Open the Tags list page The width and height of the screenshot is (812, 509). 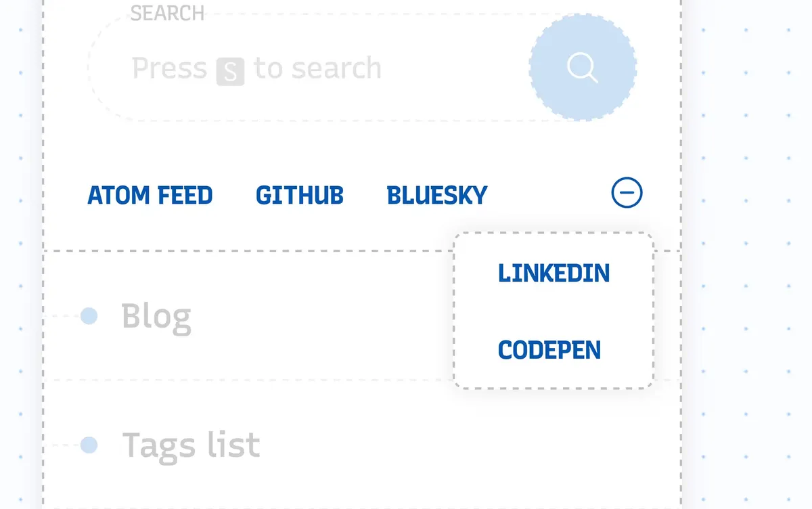coord(191,445)
